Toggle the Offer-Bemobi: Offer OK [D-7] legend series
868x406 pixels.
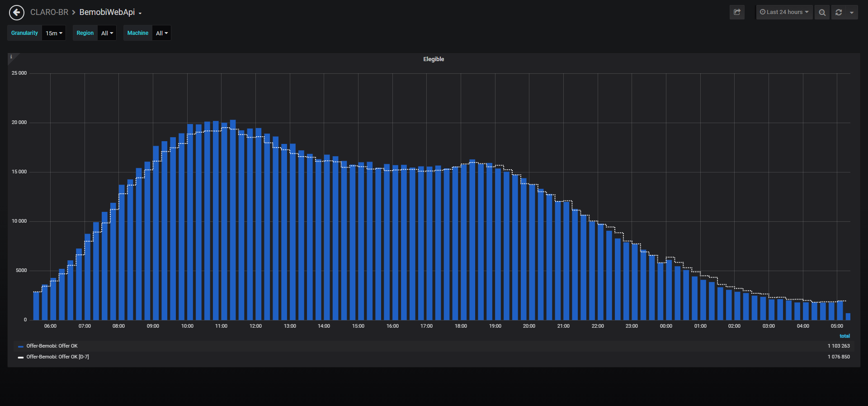57,357
